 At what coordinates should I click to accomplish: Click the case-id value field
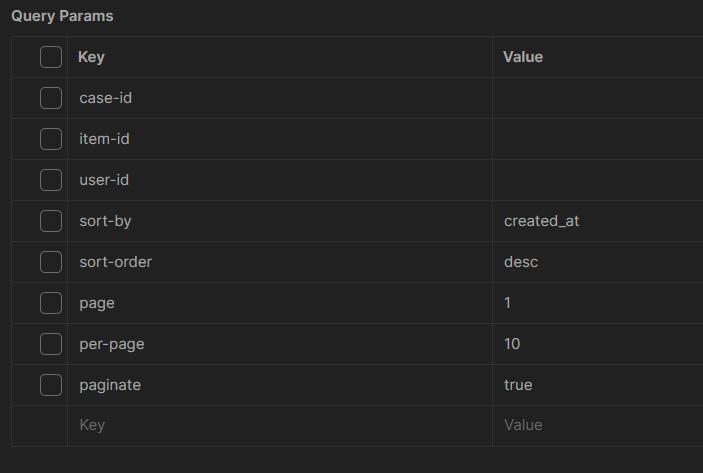pyautogui.click(x=597, y=98)
